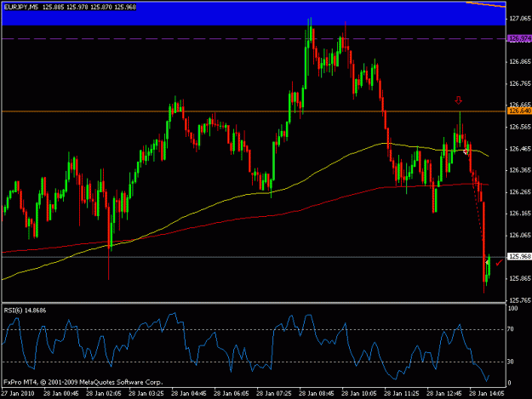Select the EURJPY,M5 chart title text
The height and width of the screenshot is (399, 532).
coord(21,7)
